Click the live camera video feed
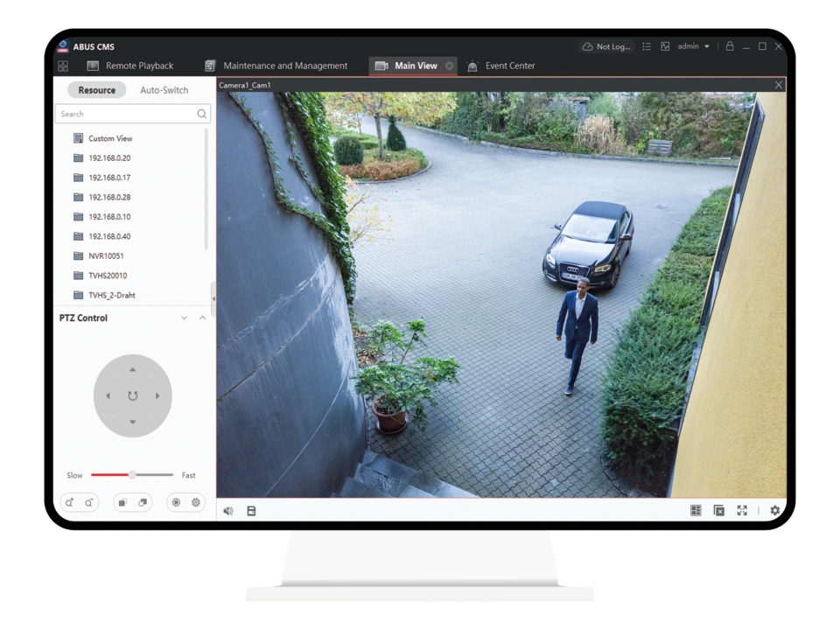The height and width of the screenshot is (630, 840). (501, 295)
